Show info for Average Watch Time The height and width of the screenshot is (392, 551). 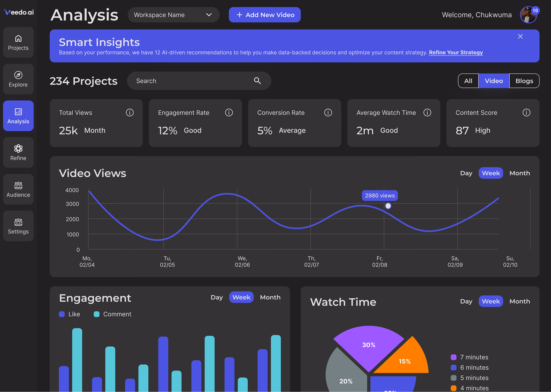(x=427, y=113)
